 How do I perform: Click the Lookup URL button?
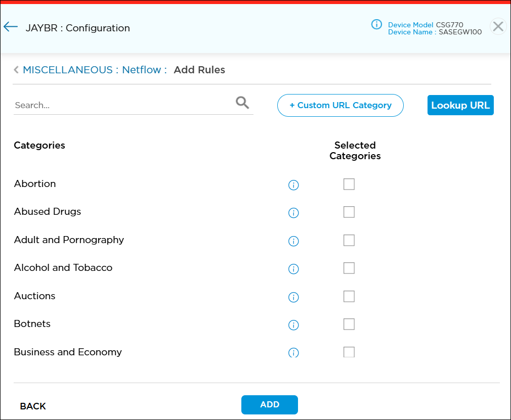point(460,105)
